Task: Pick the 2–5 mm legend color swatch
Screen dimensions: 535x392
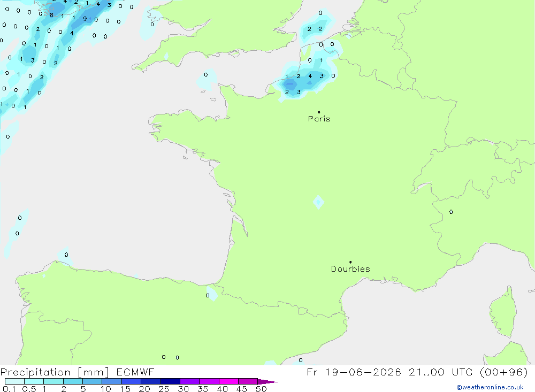Action: tap(73, 381)
